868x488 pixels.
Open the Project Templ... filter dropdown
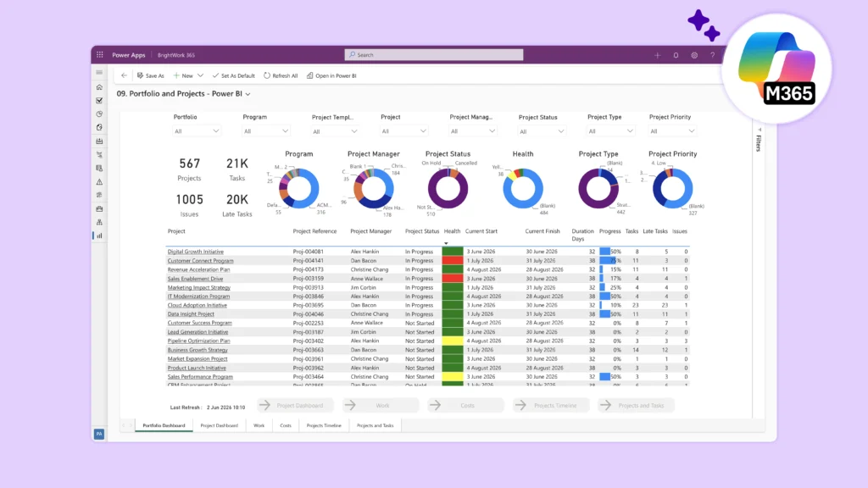[x=335, y=131]
